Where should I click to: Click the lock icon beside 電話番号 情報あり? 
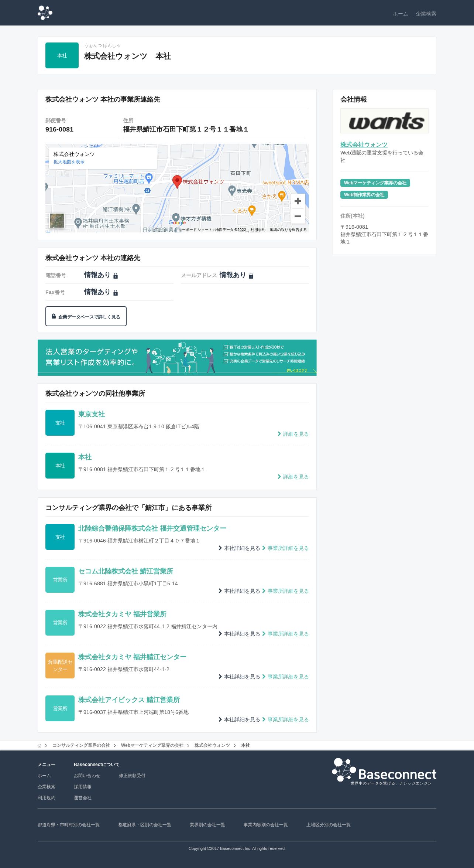(x=116, y=276)
